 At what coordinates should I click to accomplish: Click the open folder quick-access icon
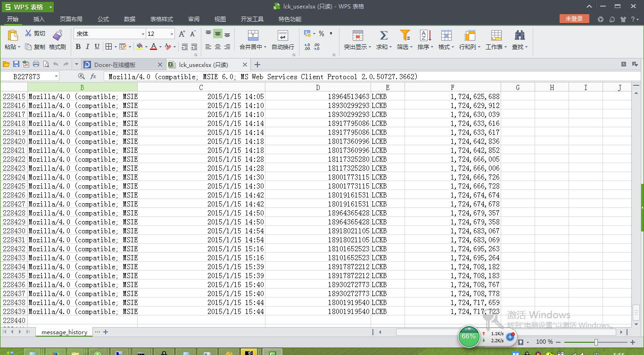coord(6,64)
